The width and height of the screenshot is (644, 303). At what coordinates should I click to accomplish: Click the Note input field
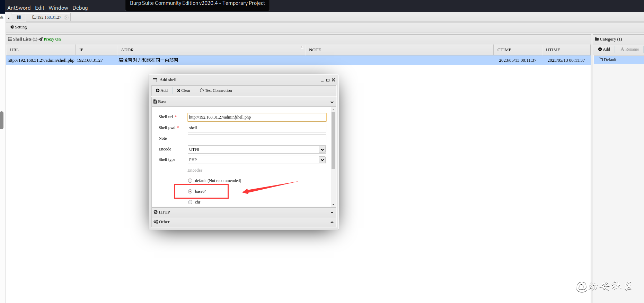tap(257, 139)
